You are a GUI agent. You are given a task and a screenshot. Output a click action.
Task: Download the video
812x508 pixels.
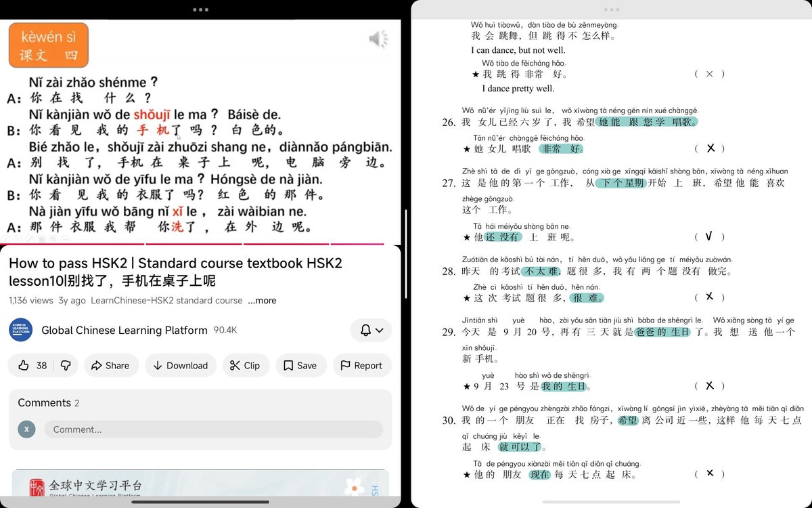pos(181,365)
